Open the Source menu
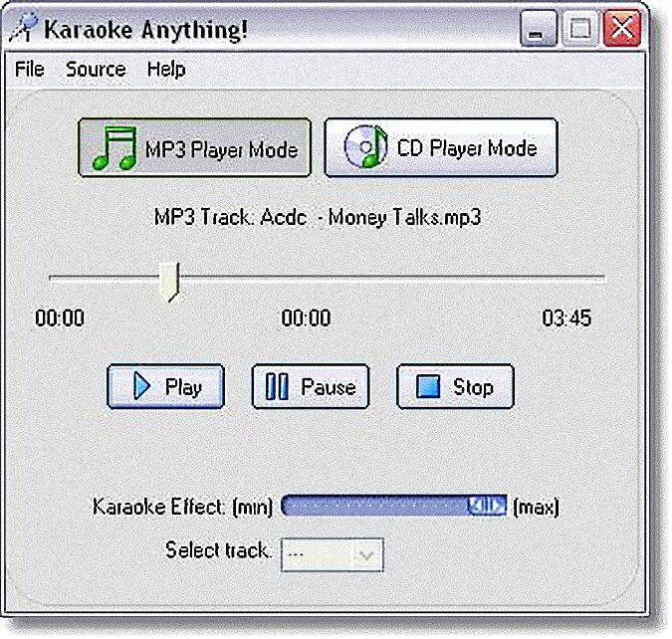 coord(96,69)
